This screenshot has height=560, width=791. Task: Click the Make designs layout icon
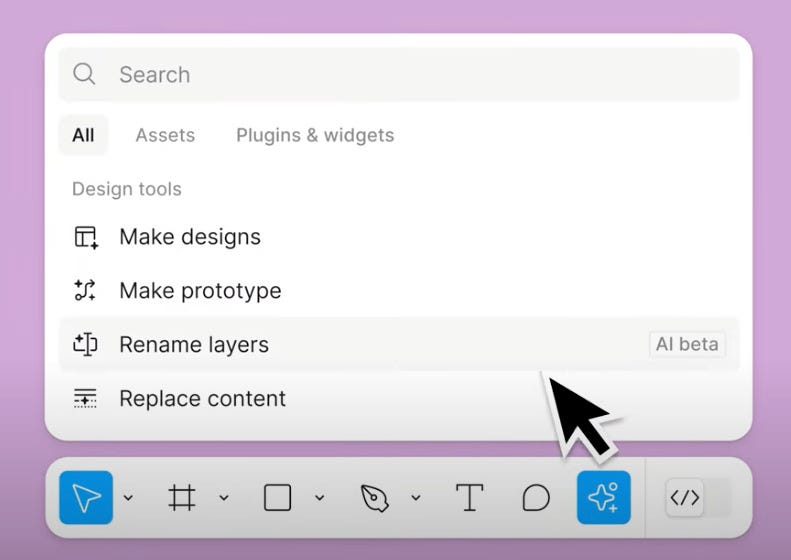[86, 237]
